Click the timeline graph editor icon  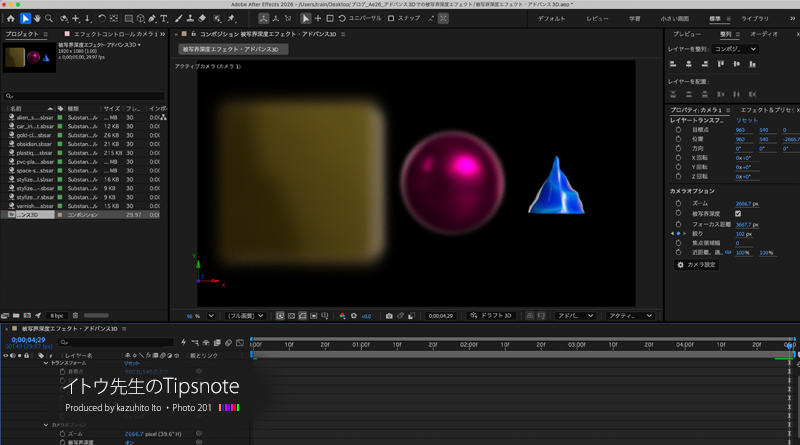[x=240, y=342]
